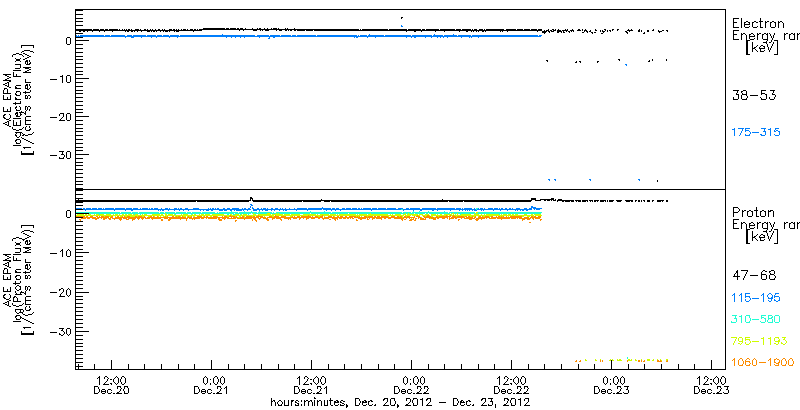Click the 38-53 electron energy legend label
800x410 pixels.
(754, 95)
